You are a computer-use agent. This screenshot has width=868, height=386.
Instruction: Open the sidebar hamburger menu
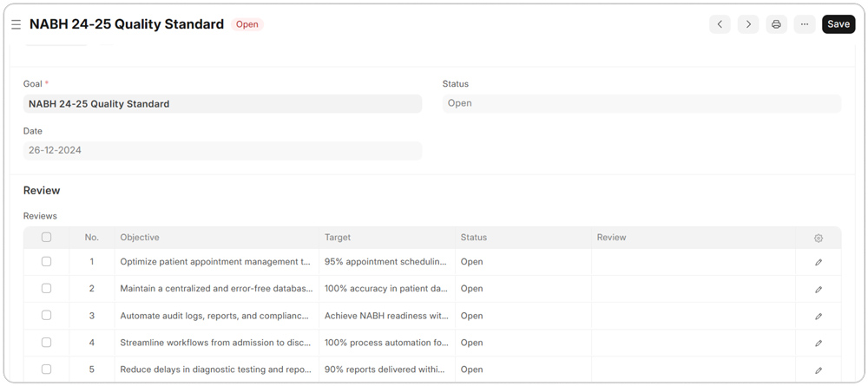[x=16, y=24]
